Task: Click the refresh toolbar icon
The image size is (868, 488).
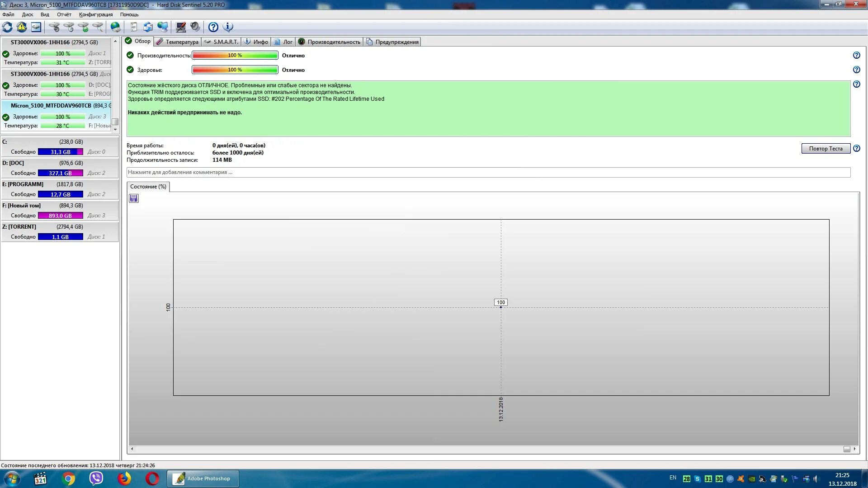Action: click(x=8, y=27)
